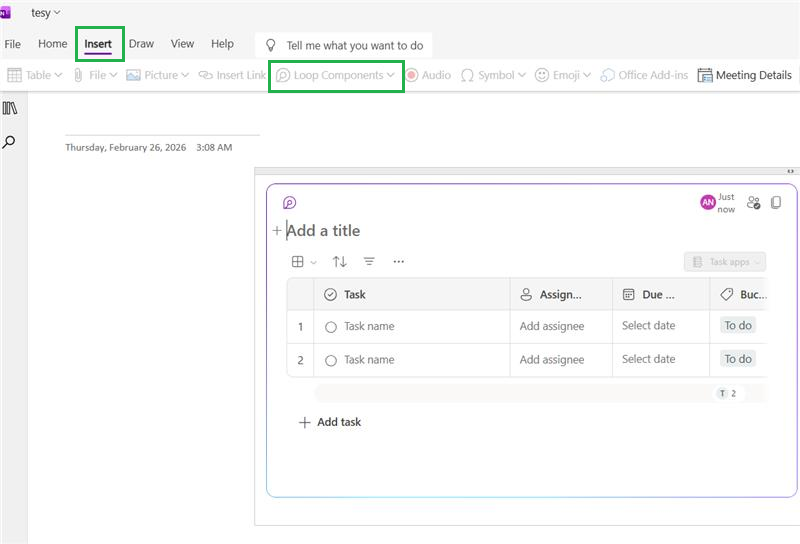Click the To do tag in row 1

738,326
